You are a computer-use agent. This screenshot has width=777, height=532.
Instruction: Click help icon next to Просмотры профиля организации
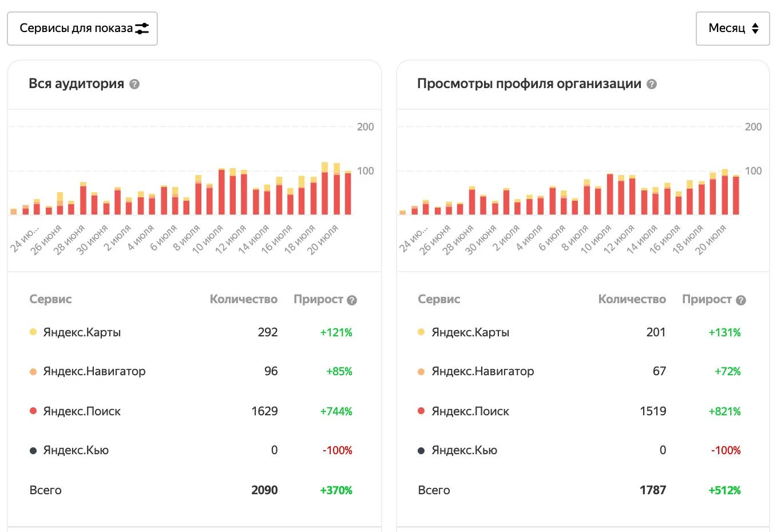coord(652,84)
